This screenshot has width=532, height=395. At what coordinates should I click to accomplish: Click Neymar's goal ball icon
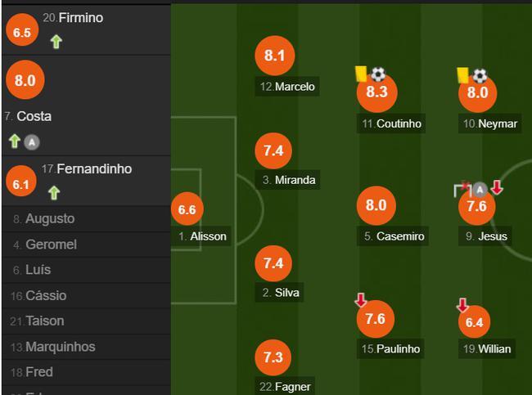click(480, 75)
